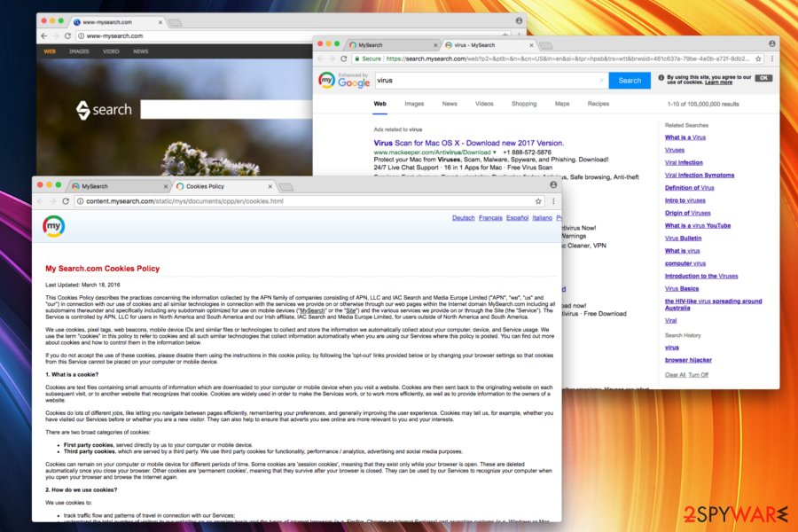Open the 'Learn more' cookies link

pyautogui.click(x=718, y=82)
